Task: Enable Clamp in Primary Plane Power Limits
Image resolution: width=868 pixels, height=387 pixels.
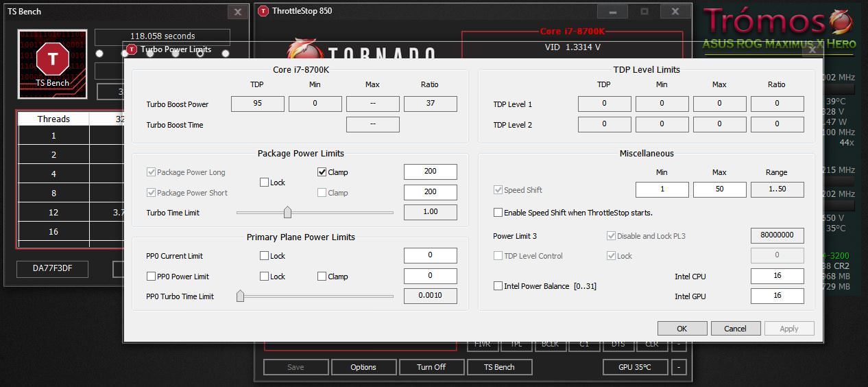Action: [322, 277]
